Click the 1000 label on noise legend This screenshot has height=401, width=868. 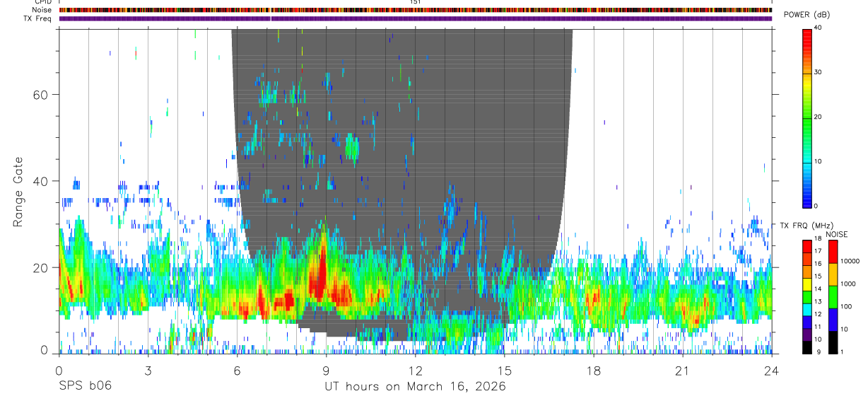coord(848,284)
